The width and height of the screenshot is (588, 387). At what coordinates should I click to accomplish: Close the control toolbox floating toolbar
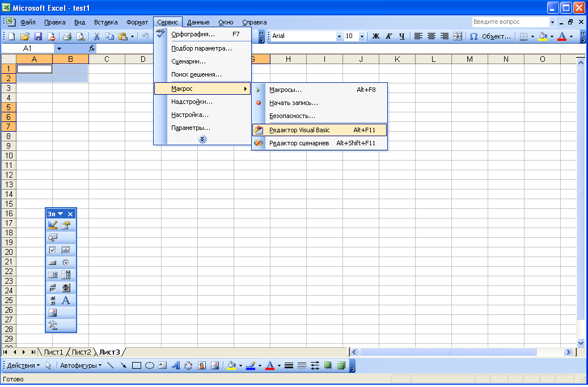tap(70, 214)
